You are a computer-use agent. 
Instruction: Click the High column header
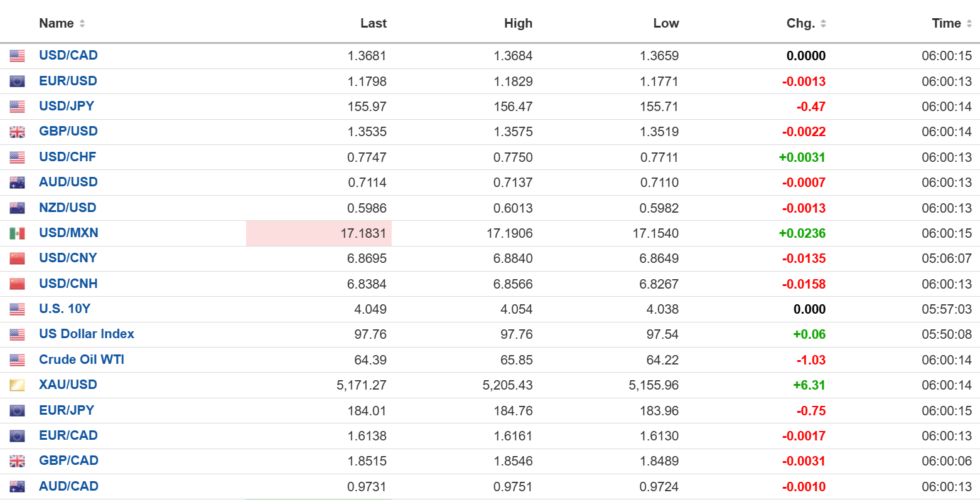[x=518, y=23]
